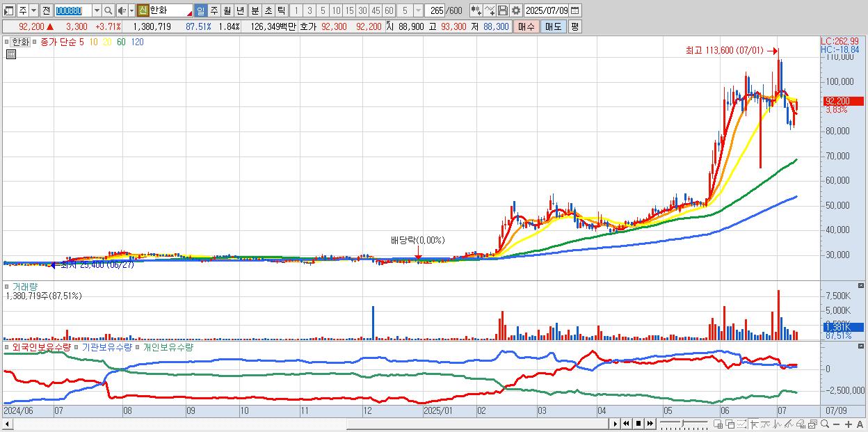This screenshot has height=432, width=868.
Task: Click the chart window copy icon
Action: coord(812,424)
